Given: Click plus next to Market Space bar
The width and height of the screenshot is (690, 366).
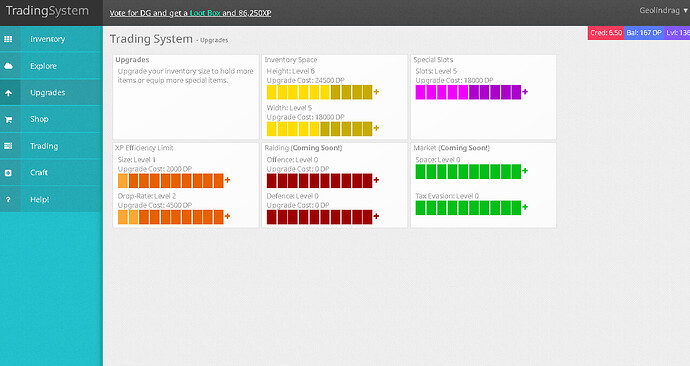Looking at the screenshot, I should [x=525, y=171].
